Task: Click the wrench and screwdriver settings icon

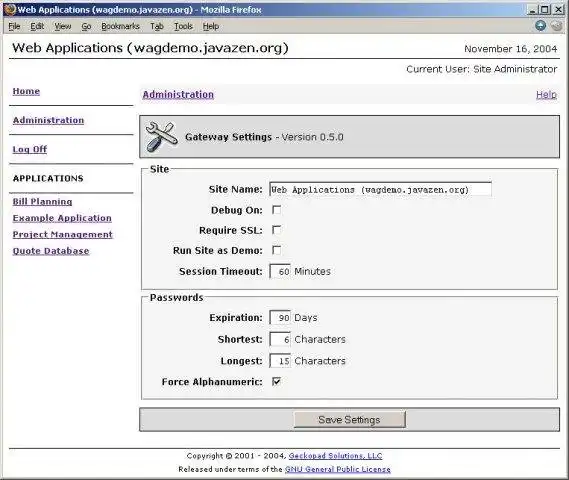Action: (161, 137)
